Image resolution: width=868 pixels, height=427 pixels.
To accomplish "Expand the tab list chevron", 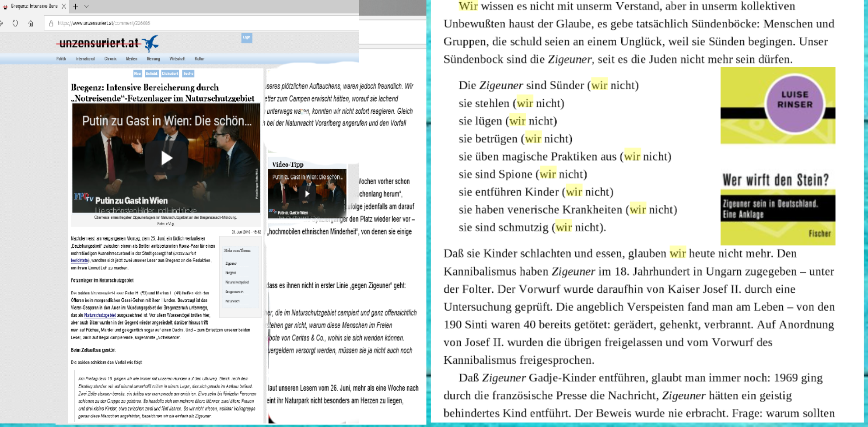I will click(87, 6).
